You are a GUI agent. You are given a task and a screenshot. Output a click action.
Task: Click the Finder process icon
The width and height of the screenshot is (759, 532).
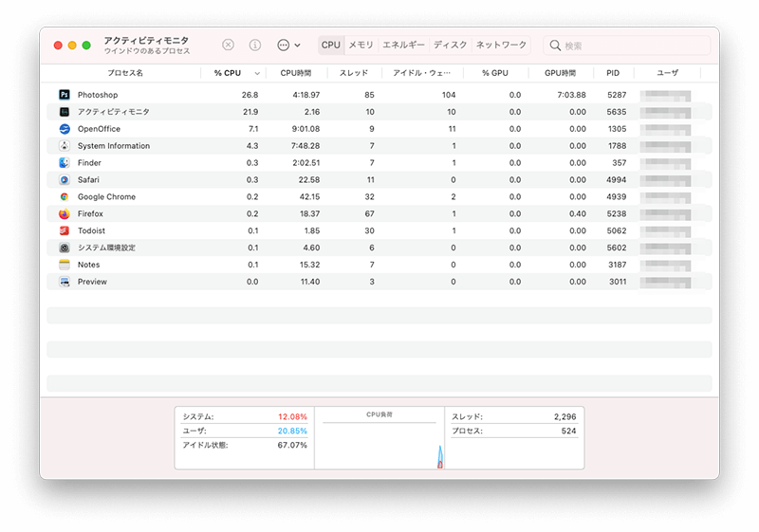click(x=65, y=163)
